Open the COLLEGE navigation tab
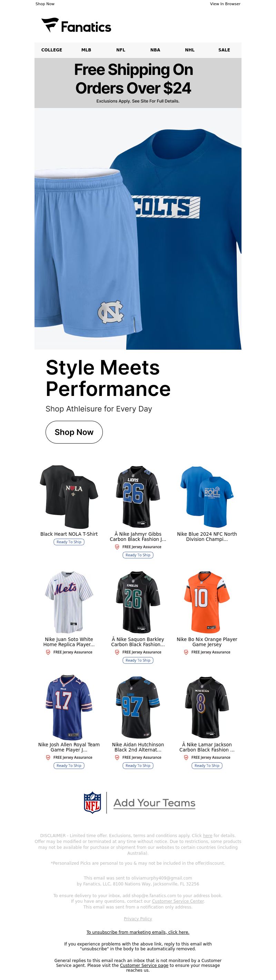Image resolution: width=276 pixels, height=980 pixels. 52,50
